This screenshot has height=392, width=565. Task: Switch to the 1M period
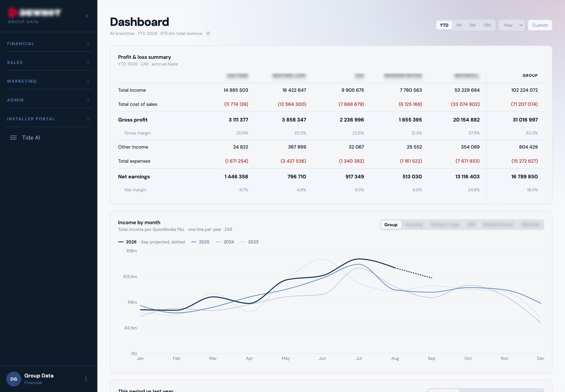tap(459, 25)
